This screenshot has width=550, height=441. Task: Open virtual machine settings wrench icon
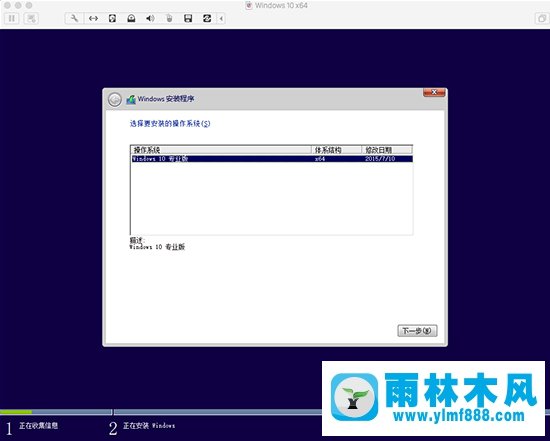74,18
